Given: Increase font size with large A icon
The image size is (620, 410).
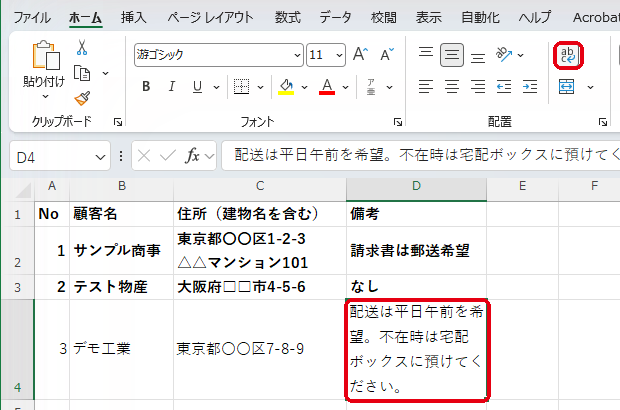Looking at the screenshot, I should tap(360, 54).
